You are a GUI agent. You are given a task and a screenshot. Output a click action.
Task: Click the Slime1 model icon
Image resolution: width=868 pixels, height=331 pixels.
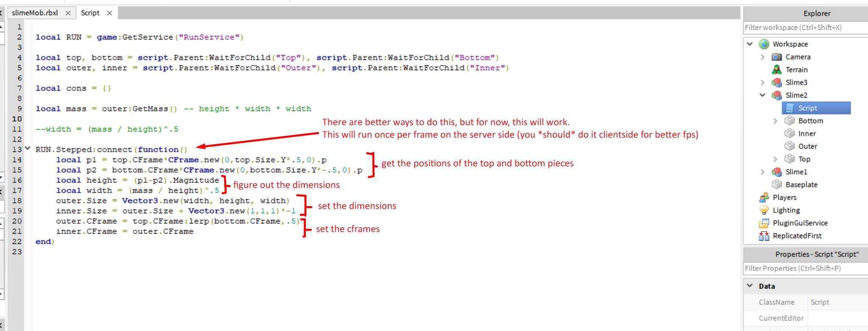click(777, 172)
